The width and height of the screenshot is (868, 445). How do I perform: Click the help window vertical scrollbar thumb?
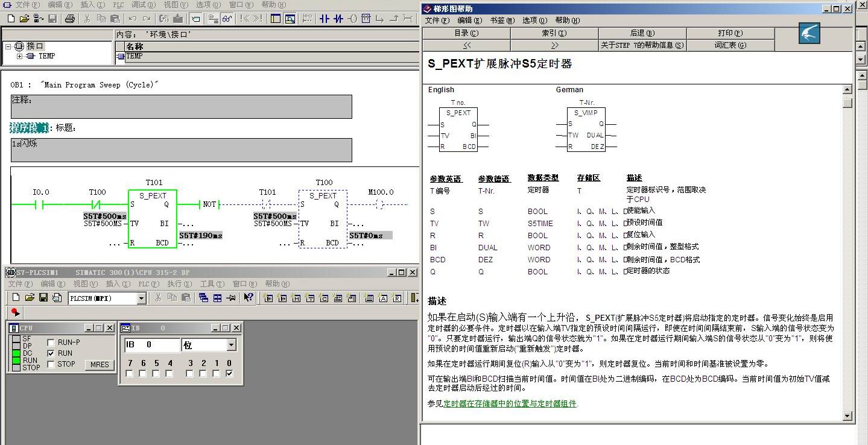pos(847,103)
